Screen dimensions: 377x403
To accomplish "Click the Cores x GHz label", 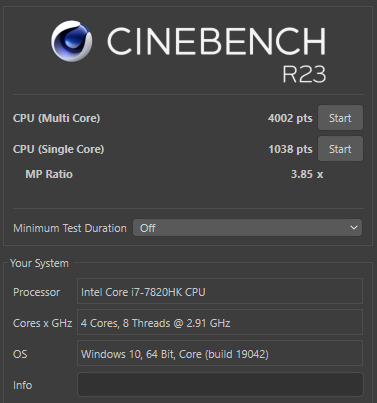I will click(x=42, y=323).
